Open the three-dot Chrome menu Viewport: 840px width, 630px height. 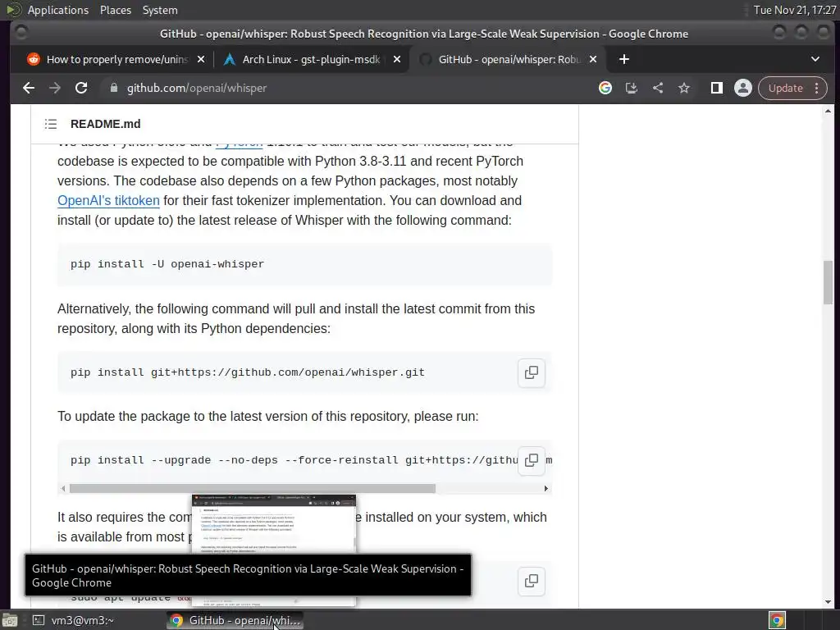pyautogui.click(x=816, y=88)
